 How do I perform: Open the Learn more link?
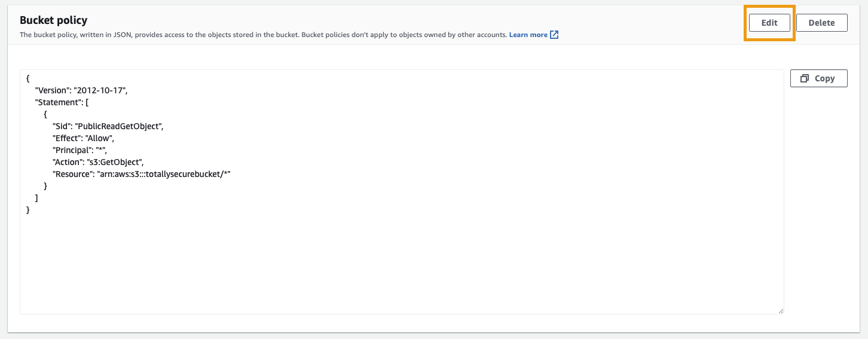pos(528,35)
